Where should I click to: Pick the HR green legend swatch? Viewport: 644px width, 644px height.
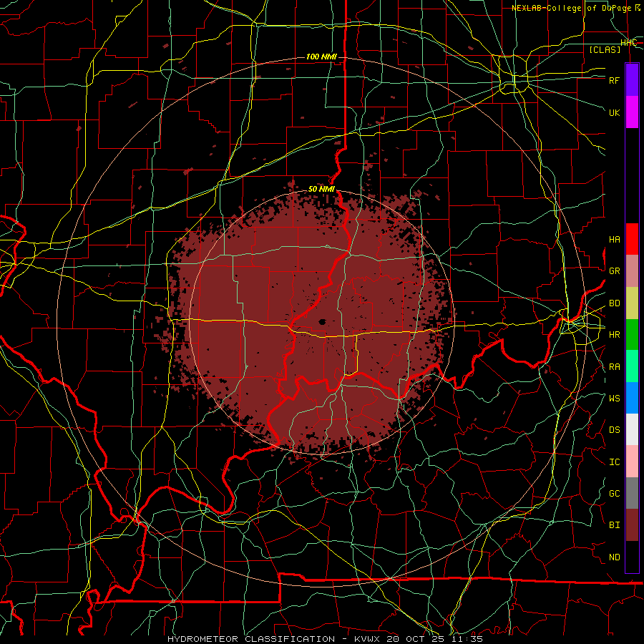632,334
